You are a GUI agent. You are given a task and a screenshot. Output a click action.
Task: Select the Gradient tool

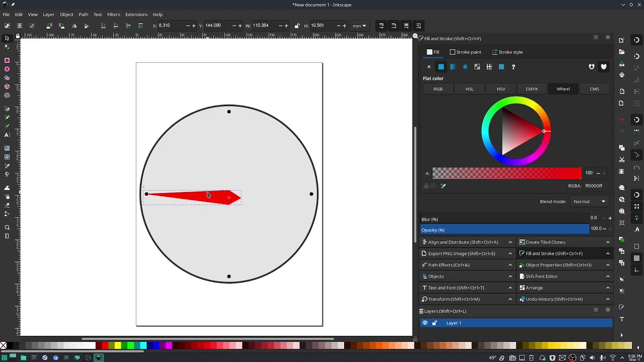pyautogui.click(x=7, y=148)
